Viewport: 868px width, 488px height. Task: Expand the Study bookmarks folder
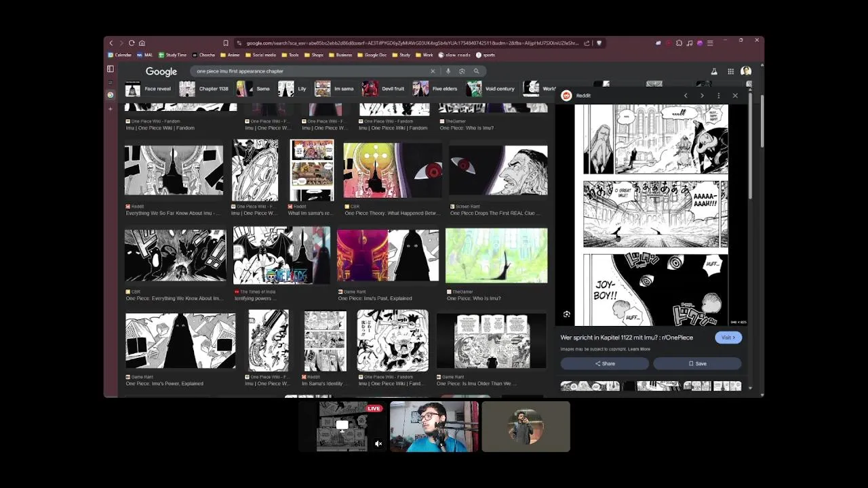coord(401,55)
